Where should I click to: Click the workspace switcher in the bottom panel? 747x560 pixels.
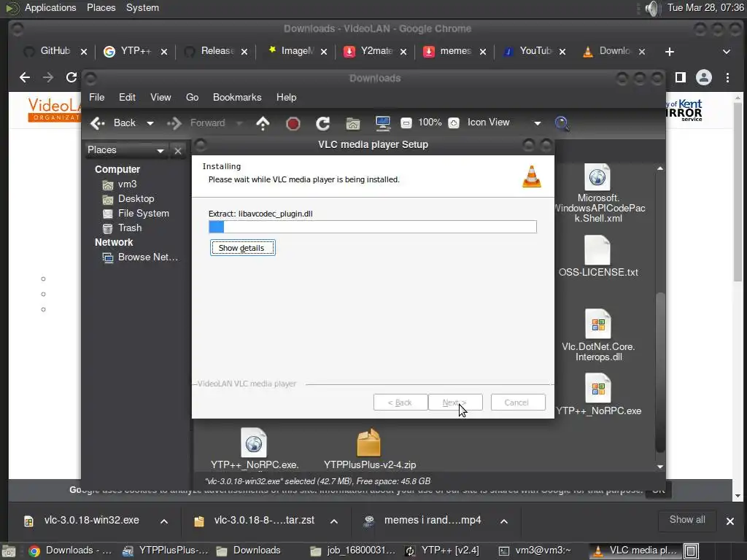click(692, 551)
